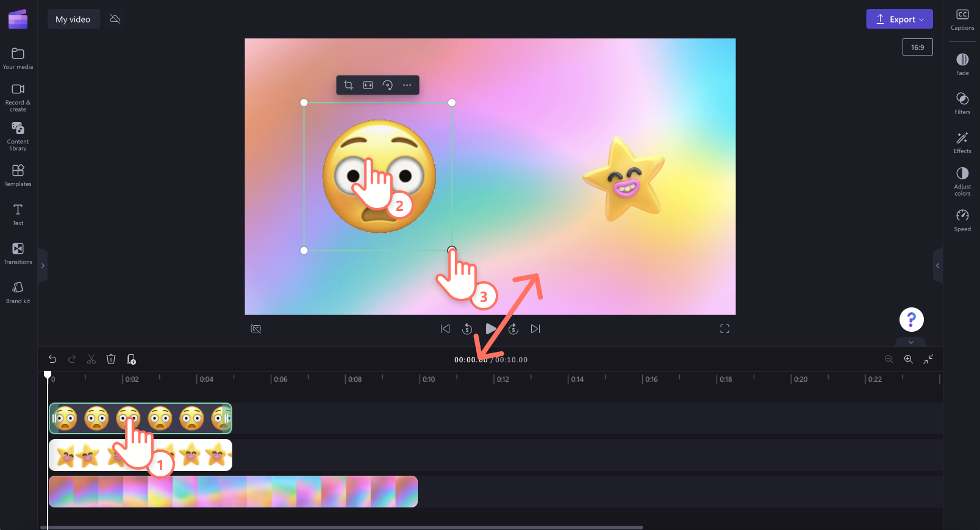Open the Captions panel
980x530 pixels.
pos(962,20)
